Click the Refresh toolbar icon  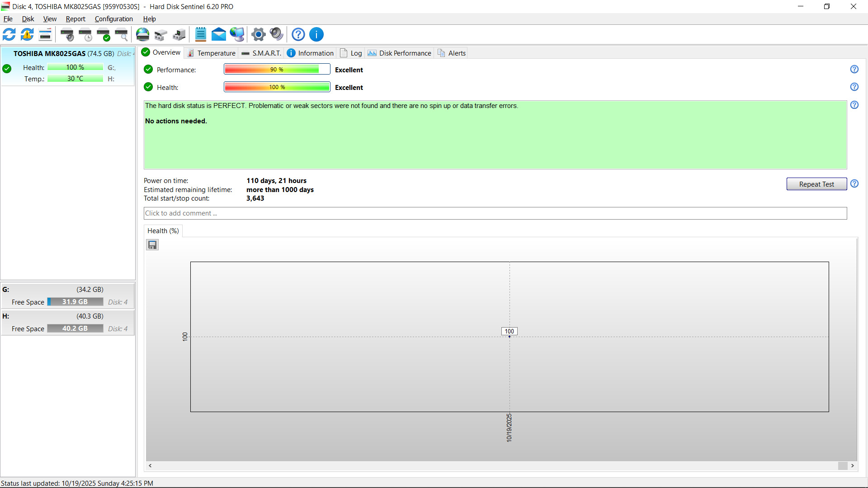click(9, 34)
